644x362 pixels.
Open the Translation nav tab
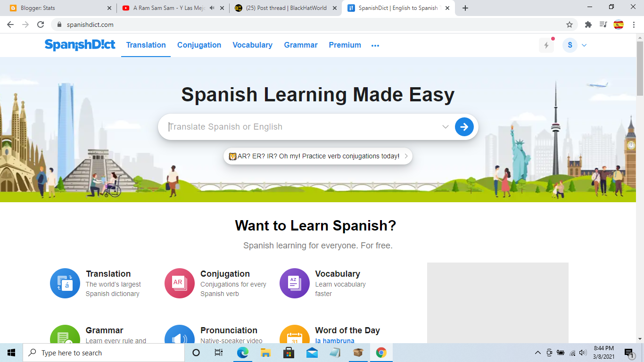click(146, 45)
